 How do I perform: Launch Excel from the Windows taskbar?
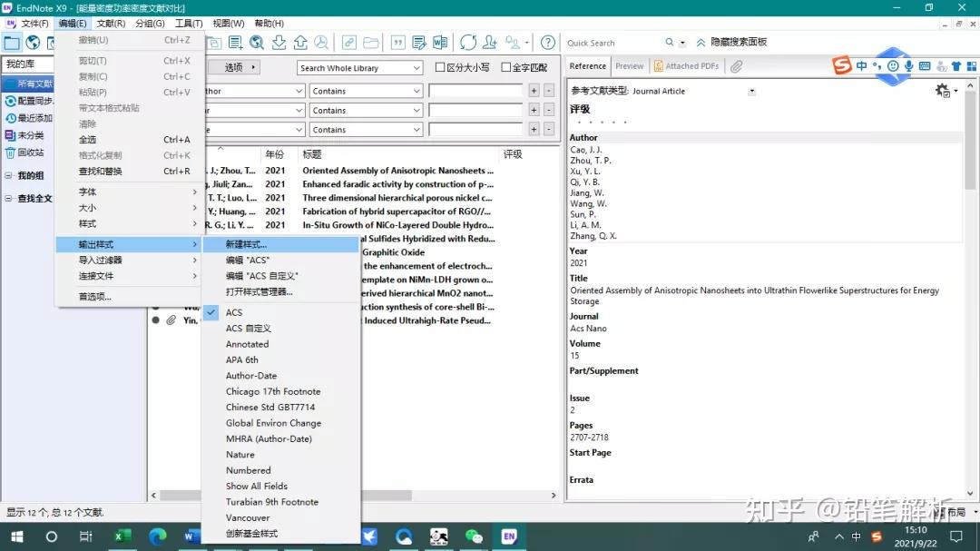tap(122, 536)
